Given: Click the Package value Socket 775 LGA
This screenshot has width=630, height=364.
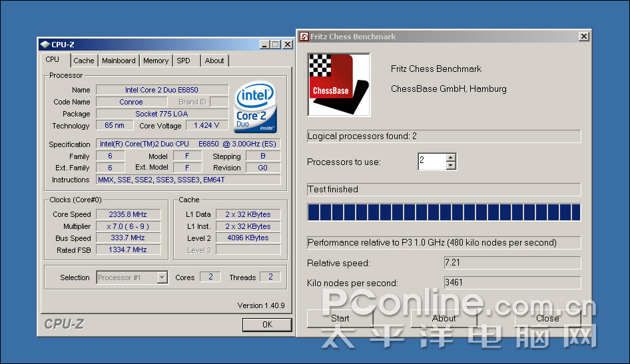Looking at the screenshot, I should (162, 114).
